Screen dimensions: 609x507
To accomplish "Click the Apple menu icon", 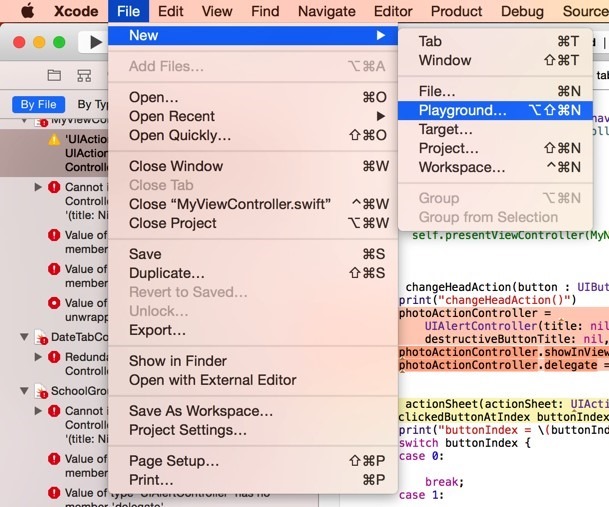I will click(28, 11).
